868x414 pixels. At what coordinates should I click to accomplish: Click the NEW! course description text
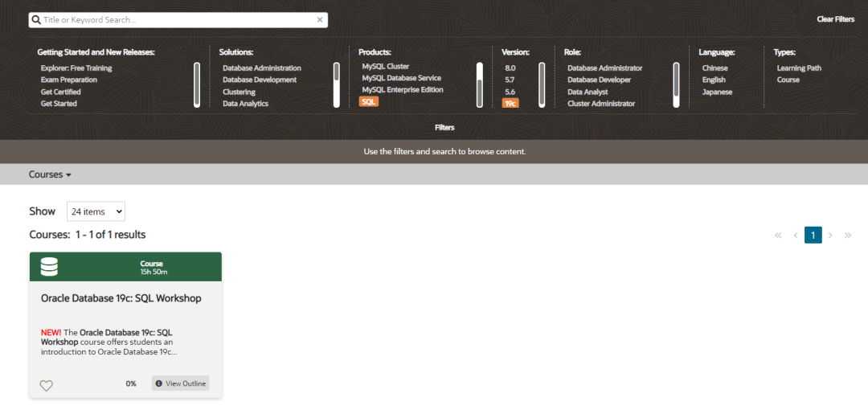point(109,342)
